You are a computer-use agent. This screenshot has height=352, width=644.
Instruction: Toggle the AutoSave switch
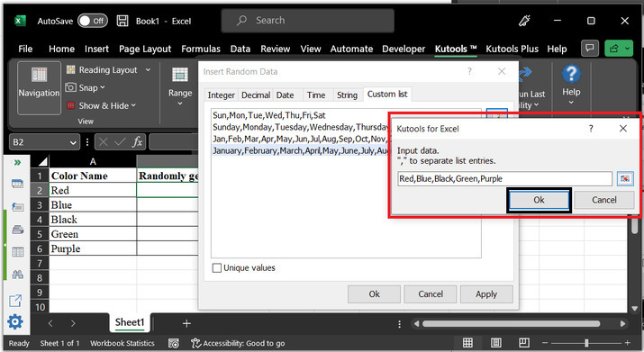93,21
